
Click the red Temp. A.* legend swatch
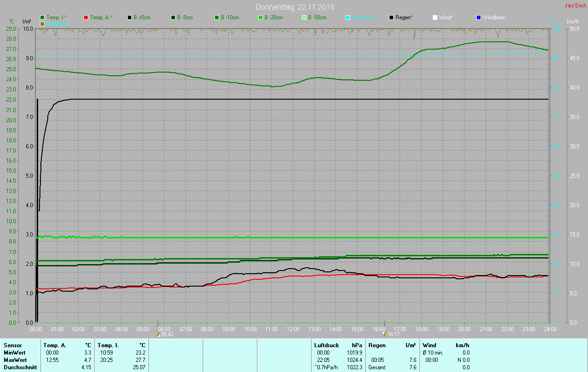86,17
